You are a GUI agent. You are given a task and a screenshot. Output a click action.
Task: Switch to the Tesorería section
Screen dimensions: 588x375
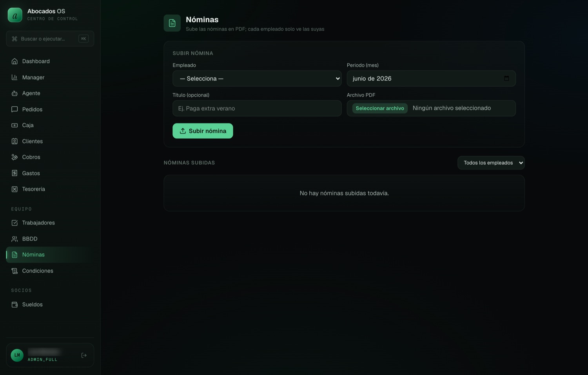pyautogui.click(x=50, y=189)
